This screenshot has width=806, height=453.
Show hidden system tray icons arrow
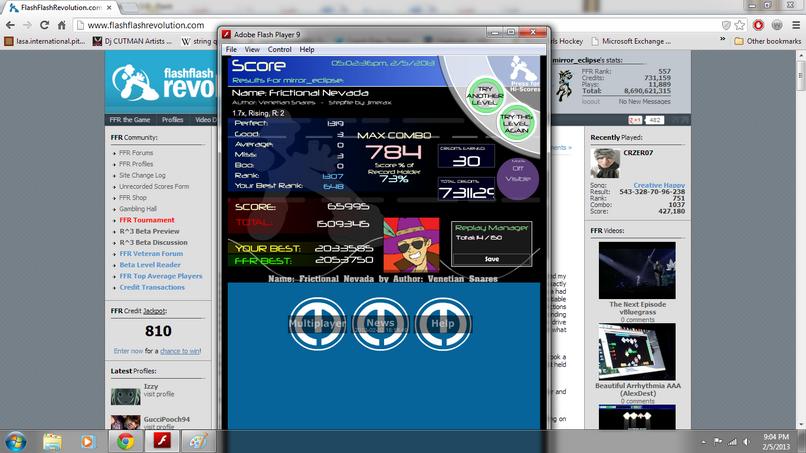pos(703,442)
